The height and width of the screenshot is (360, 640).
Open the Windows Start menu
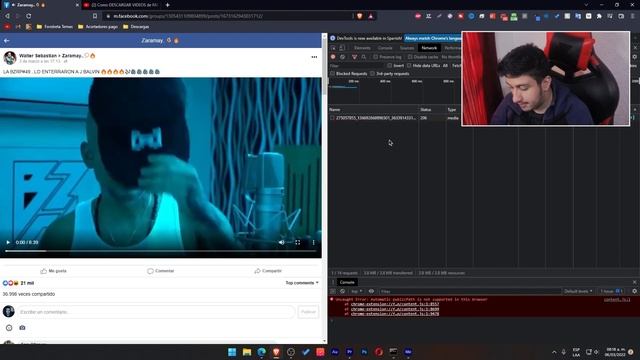pos(232,352)
